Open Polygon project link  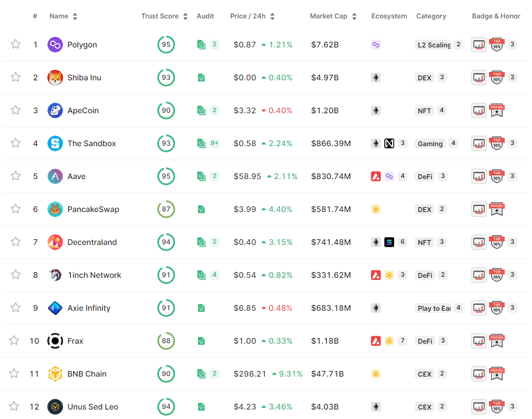[82, 45]
